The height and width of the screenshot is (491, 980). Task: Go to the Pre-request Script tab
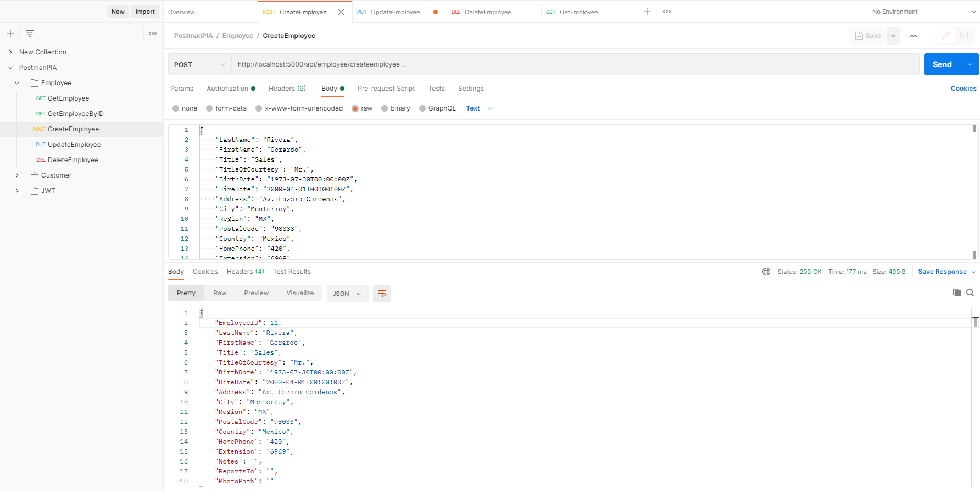click(x=386, y=89)
